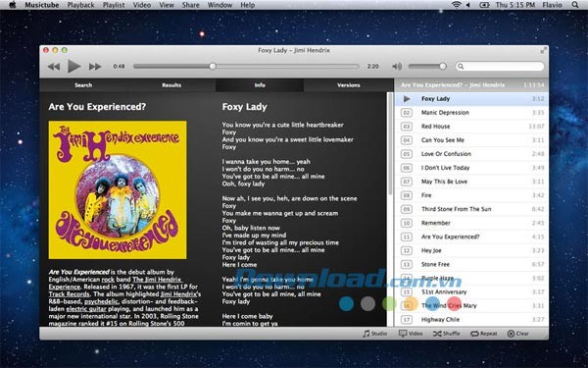Screen dimensions: 588x368
Task: Select Red House track
Action: coord(471,127)
